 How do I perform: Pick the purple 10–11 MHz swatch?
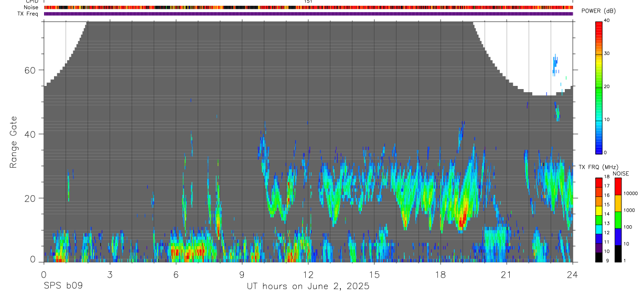click(598, 248)
